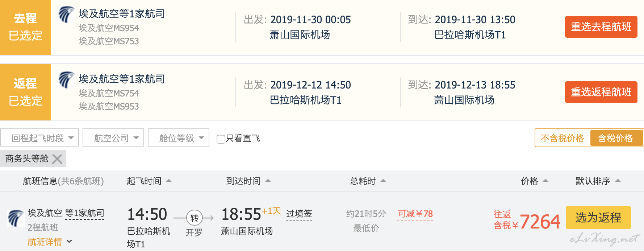
Task: Open the 过境签 transit visa link
Action: [299, 214]
